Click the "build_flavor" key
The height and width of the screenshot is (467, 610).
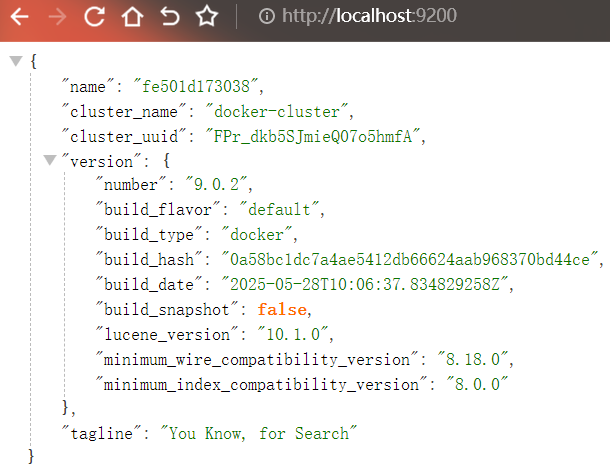pos(158,210)
